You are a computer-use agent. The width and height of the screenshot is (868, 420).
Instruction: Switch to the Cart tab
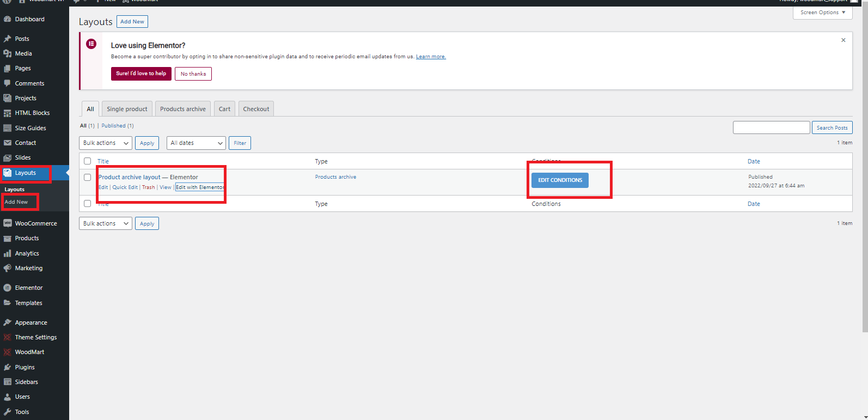(x=224, y=109)
